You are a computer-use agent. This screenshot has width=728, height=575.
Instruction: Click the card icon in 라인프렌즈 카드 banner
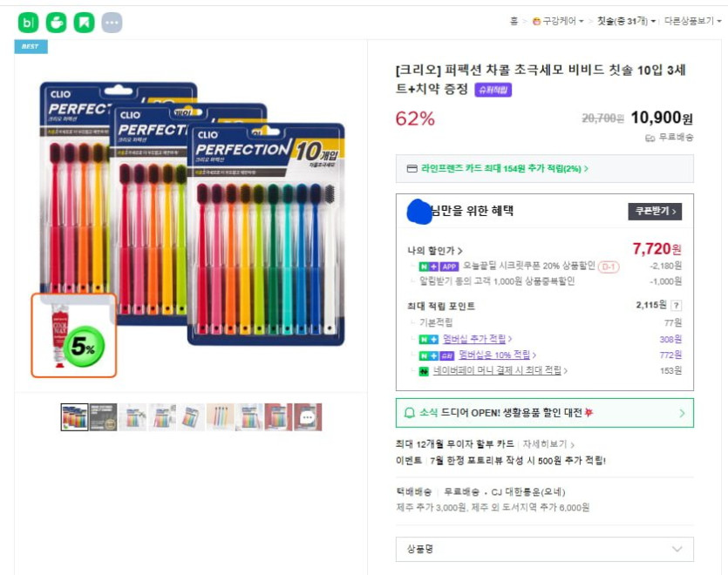tap(412, 169)
